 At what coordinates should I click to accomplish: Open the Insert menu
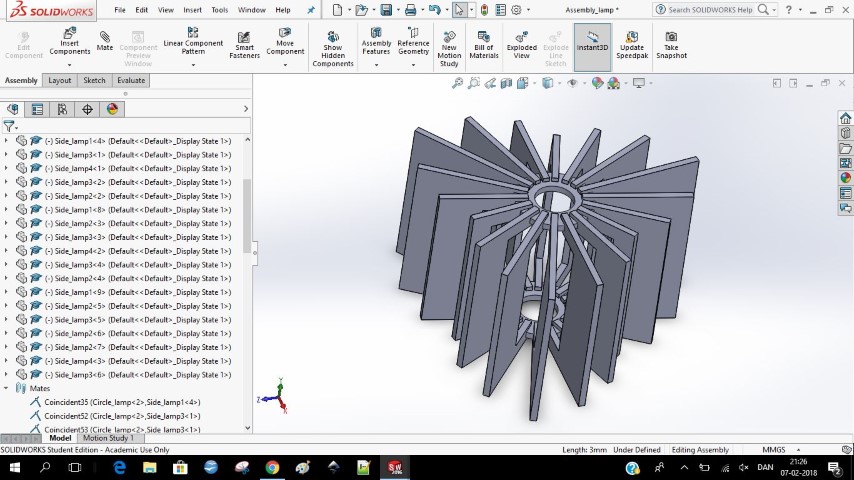(x=192, y=10)
